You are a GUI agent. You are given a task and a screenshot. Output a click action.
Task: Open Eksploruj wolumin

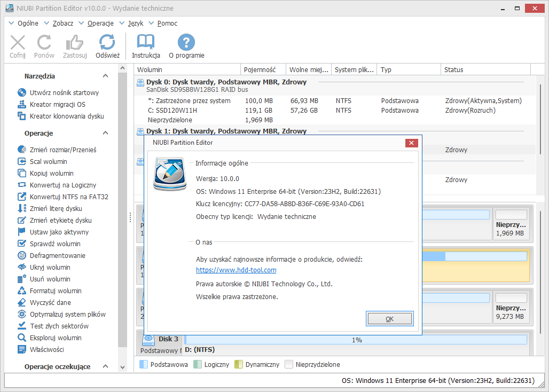tap(49, 338)
